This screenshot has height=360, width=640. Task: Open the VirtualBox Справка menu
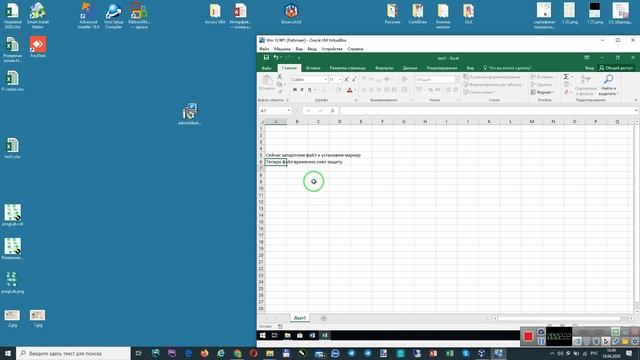(355, 49)
